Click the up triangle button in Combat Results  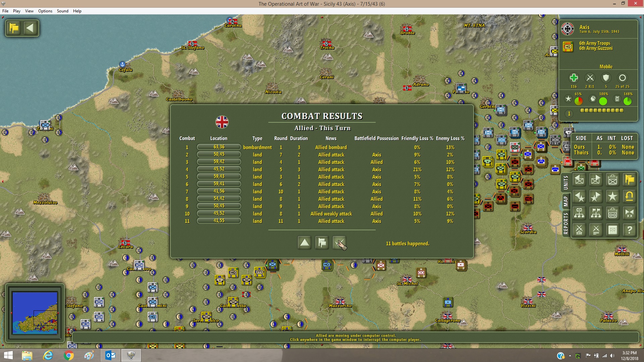pyautogui.click(x=305, y=243)
